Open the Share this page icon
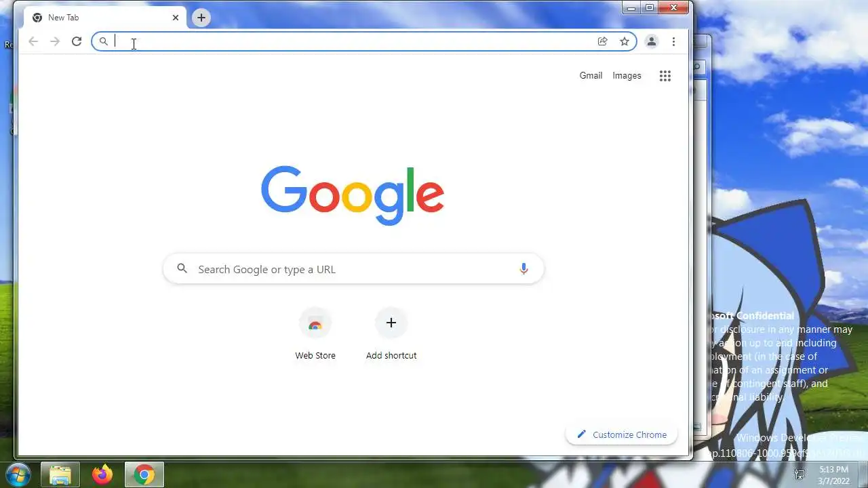The image size is (868, 488). click(x=602, y=41)
